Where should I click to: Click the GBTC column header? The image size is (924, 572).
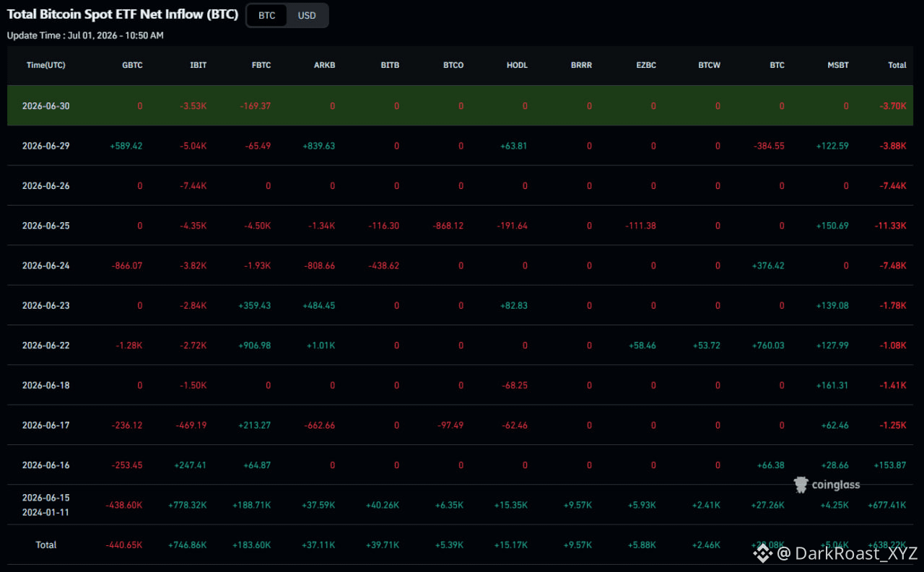click(133, 65)
